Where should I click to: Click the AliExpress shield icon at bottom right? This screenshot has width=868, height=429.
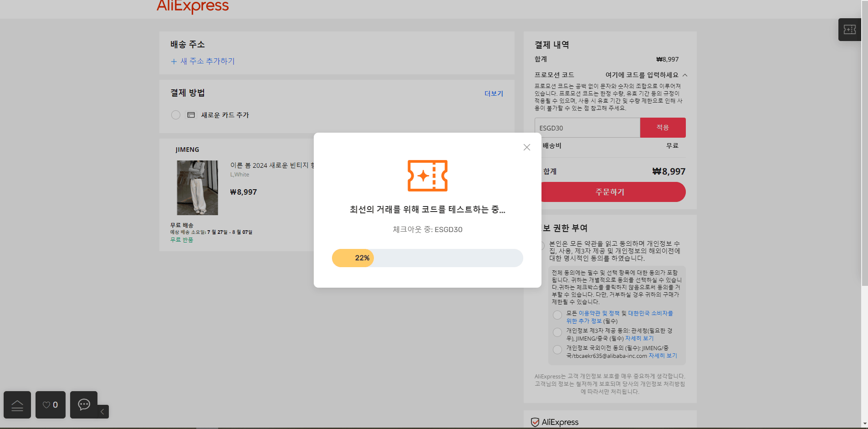tap(535, 422)
